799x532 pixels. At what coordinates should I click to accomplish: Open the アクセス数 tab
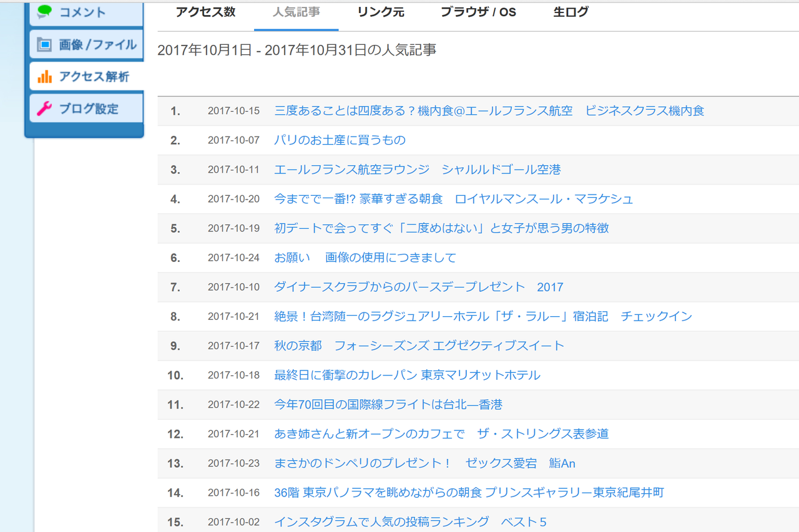point(205,12)
